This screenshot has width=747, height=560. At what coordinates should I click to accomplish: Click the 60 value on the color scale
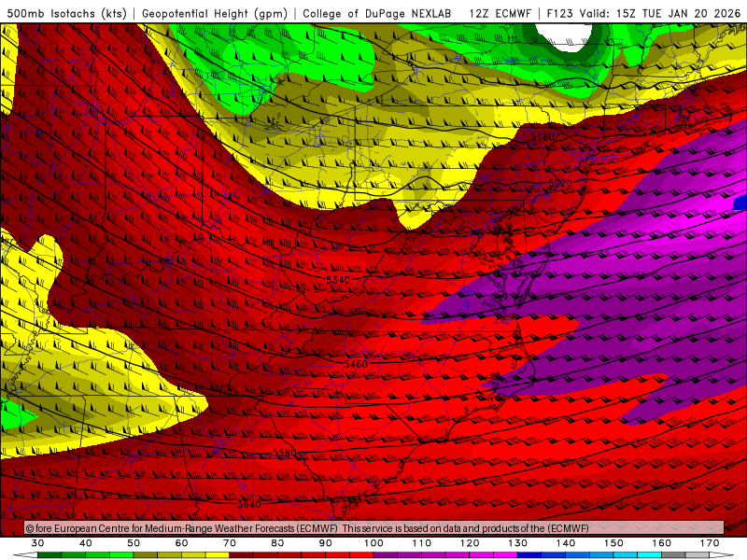tap(181, 543)
